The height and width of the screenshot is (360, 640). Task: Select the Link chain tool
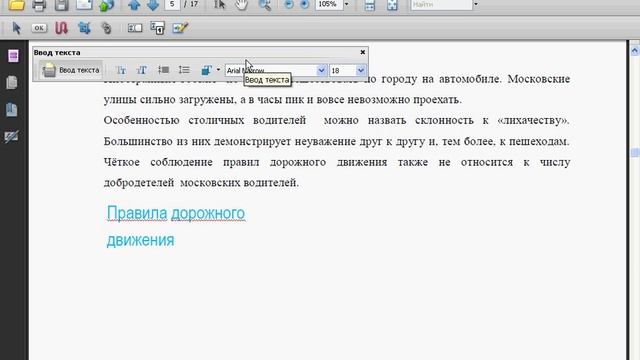coord(107,28)
